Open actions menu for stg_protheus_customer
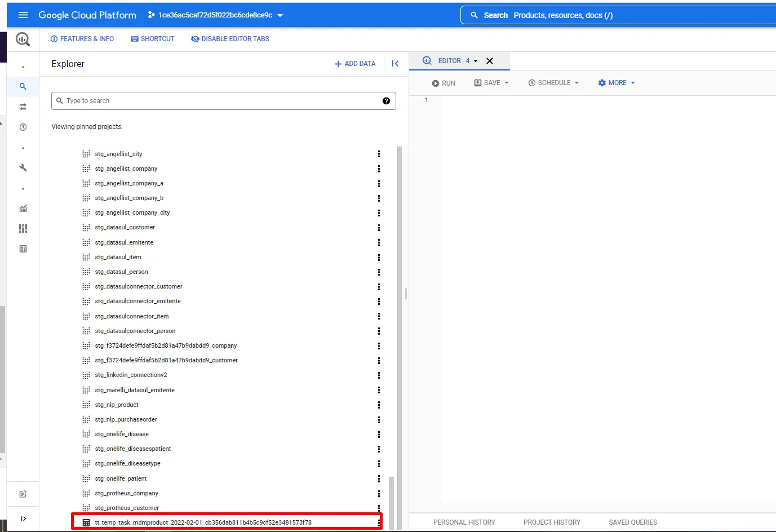776x532 pixels. coord(379,508)
